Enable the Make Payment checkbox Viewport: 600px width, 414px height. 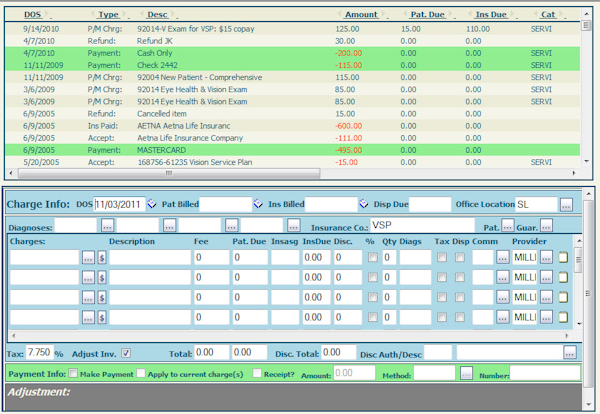73,373
